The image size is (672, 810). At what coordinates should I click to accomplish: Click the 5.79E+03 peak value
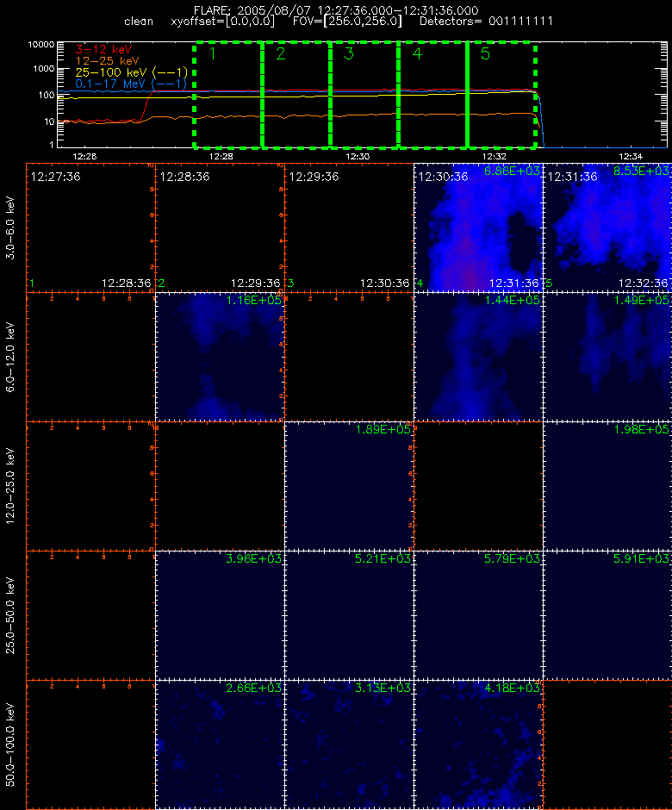pyautogui.click(x=512, y=559)
